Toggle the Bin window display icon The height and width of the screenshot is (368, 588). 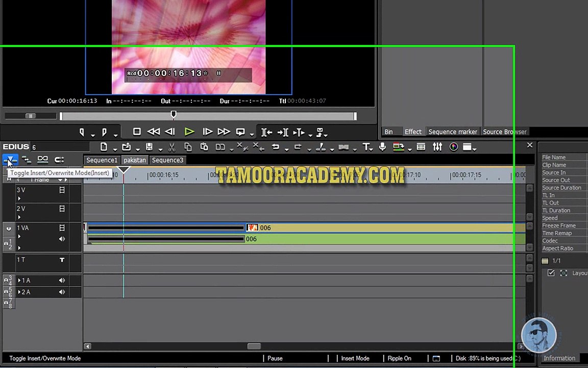pos(421,147)
